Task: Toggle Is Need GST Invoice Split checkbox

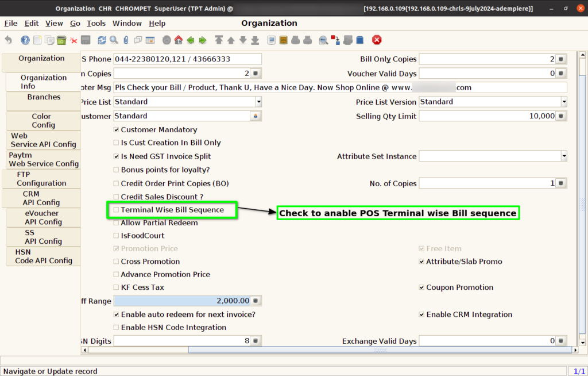Action: click(116, 156)
